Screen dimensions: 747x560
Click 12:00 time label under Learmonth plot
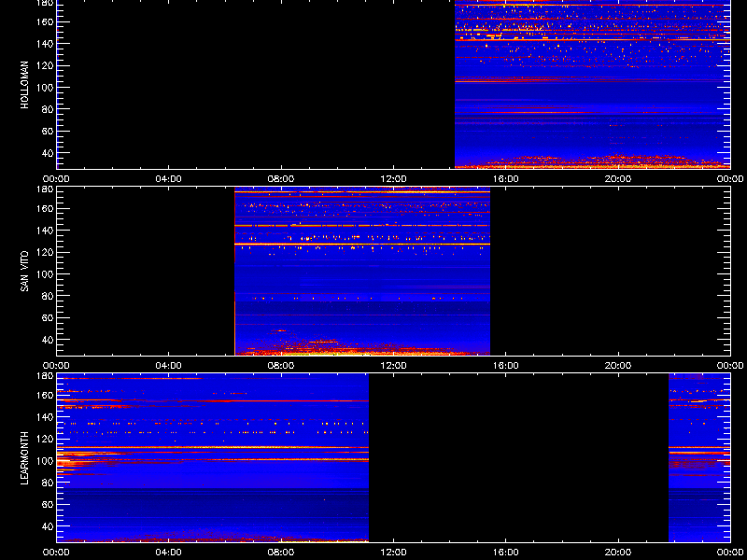[393, 553]
